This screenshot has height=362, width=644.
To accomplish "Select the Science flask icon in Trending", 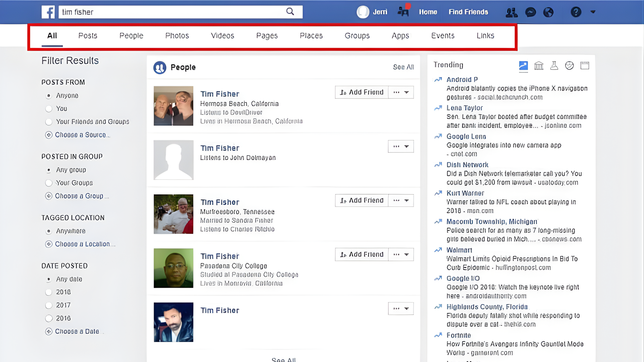I will click(x=554, y=66).
